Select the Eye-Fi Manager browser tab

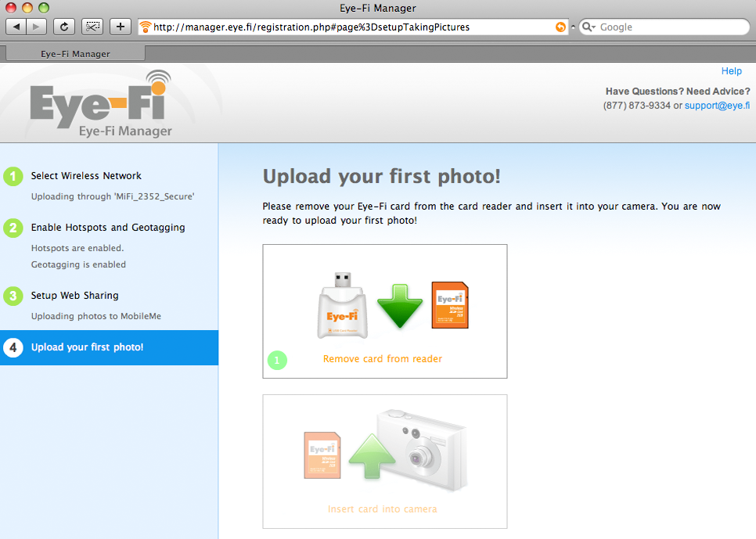pos(75,53)
